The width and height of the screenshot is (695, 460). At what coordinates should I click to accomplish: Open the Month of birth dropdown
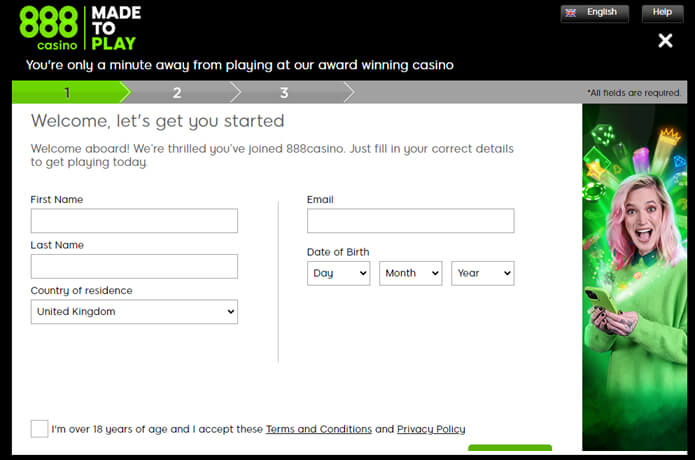(x=410, y=273)
